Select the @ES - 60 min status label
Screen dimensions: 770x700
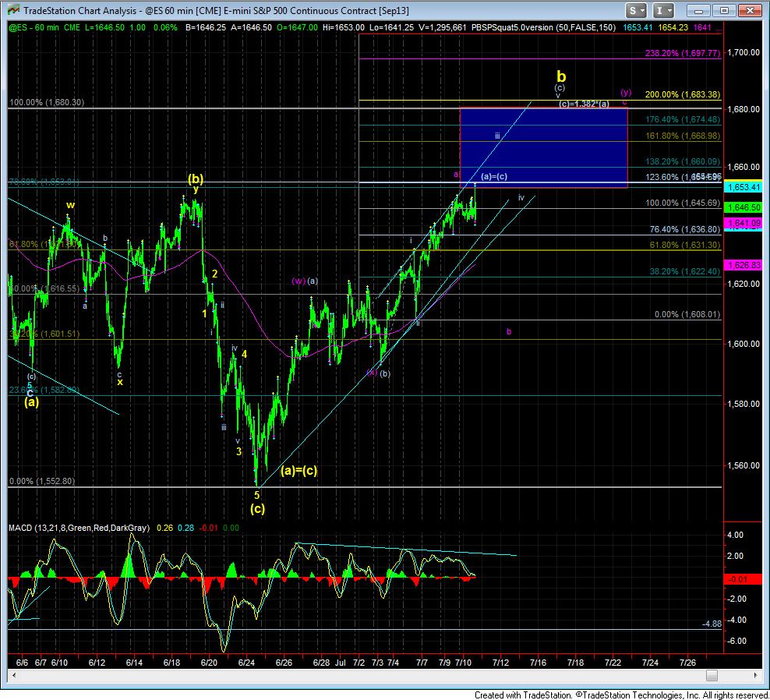pos(35,27)
